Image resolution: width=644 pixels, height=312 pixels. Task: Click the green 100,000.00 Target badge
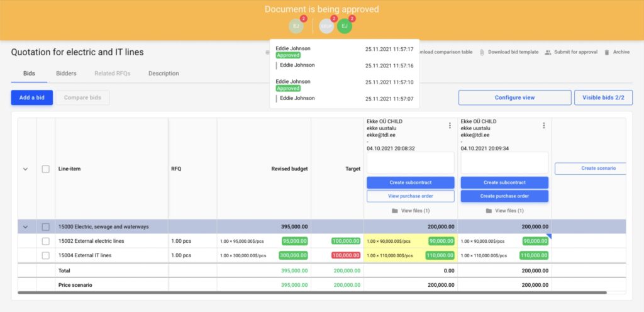(x=346, y=241)
